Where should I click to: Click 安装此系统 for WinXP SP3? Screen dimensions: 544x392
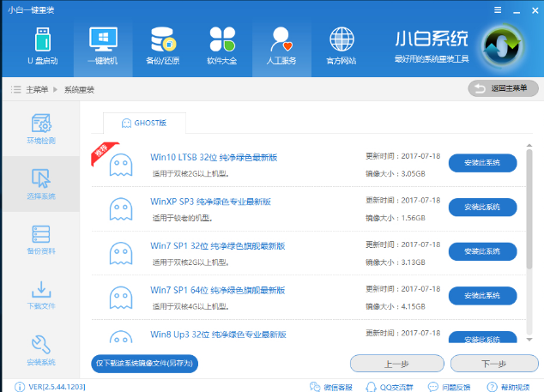482,207
